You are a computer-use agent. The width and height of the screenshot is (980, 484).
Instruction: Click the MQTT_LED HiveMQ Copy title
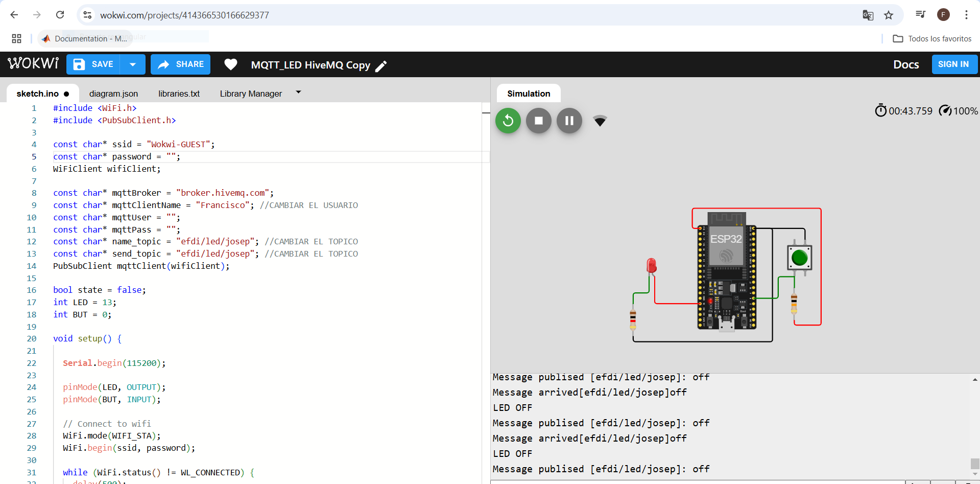[x=310, y=65]
